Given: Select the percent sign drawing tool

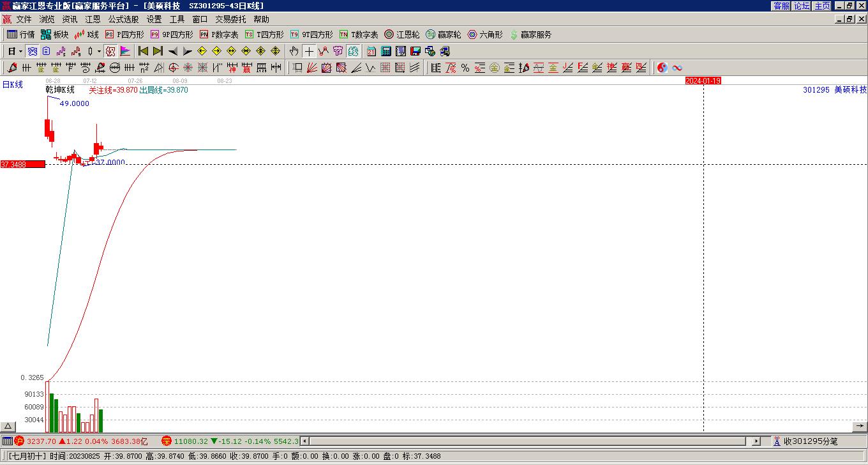Looking at the screenshot, I should click(465, 68).
